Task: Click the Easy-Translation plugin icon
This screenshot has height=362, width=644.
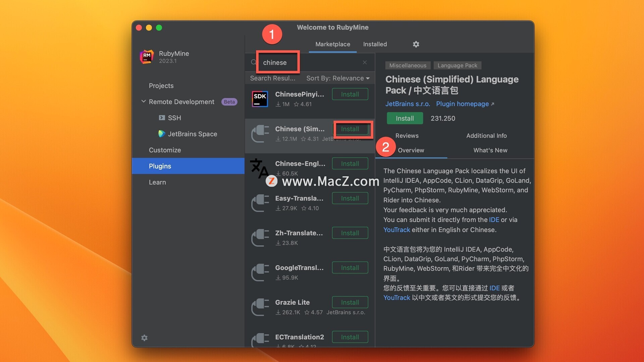Action: tap(260, 203)
